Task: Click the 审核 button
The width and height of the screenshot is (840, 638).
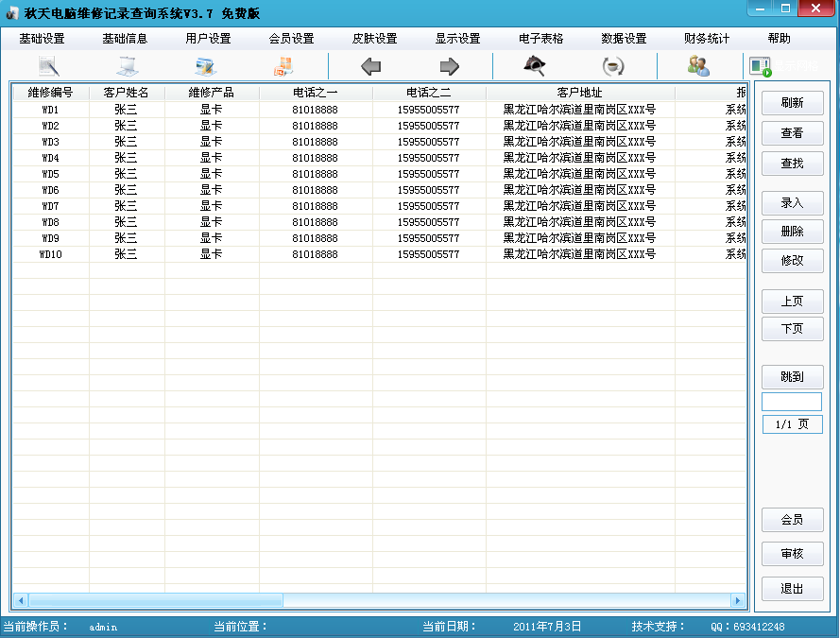Action: pyautogui.click(x=793, y=554)
